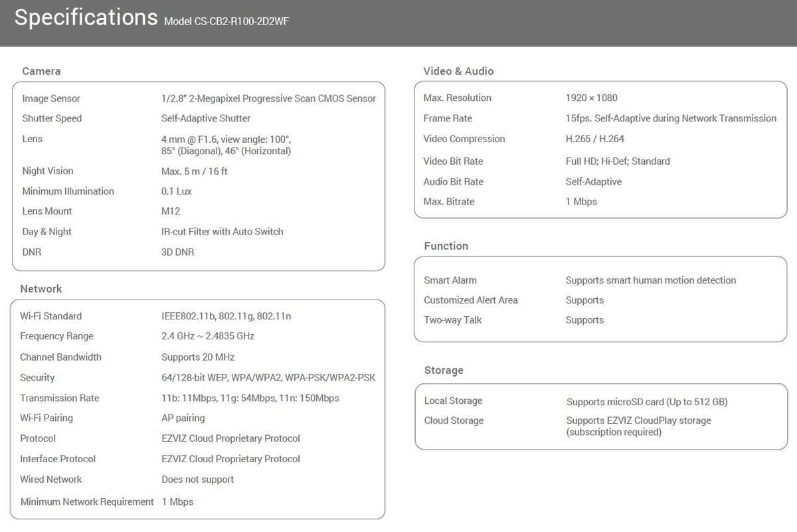Screen dimensions: 797x532
Task: Click the Specifications page title
Action: click(86, 18)
